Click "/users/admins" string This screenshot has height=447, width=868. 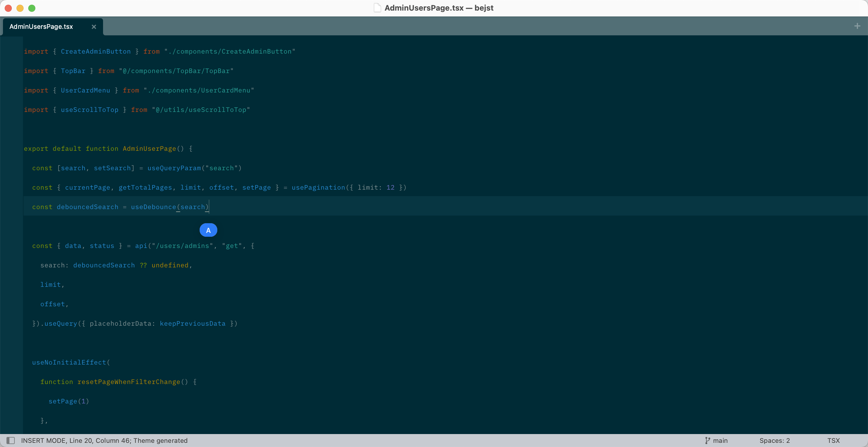(x=182, y=246)
